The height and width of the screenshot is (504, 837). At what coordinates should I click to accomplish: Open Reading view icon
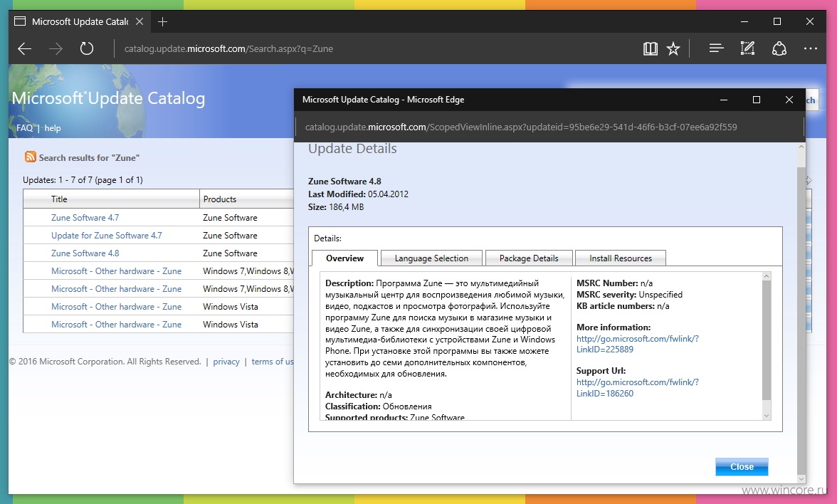coord(651,49)
